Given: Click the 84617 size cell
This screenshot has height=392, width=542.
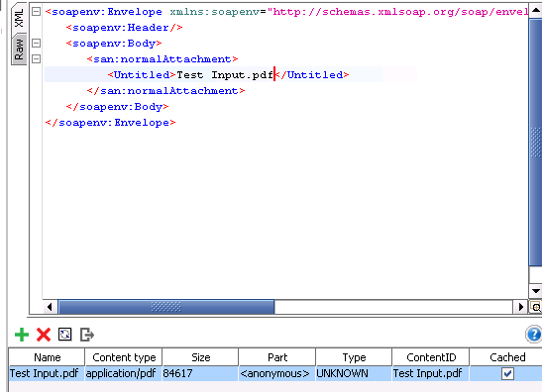Looking at the screenshot, I should point(200,374).
